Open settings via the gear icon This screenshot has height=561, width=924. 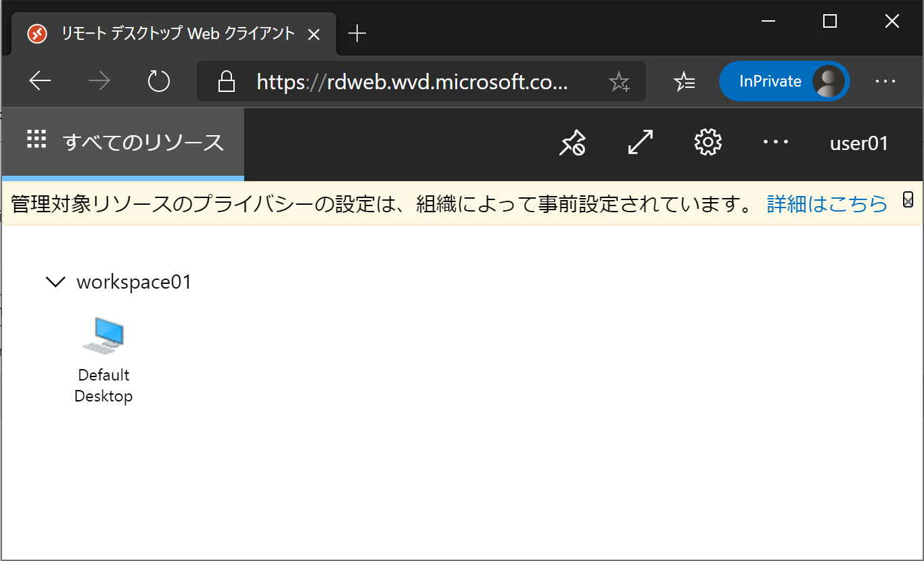point(708,143)
